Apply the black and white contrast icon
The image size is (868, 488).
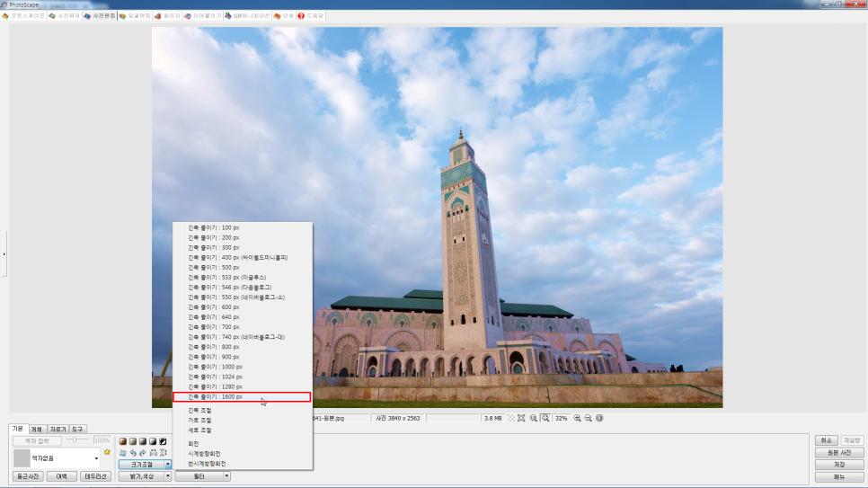pyautogui.click(x=164, y=440)
